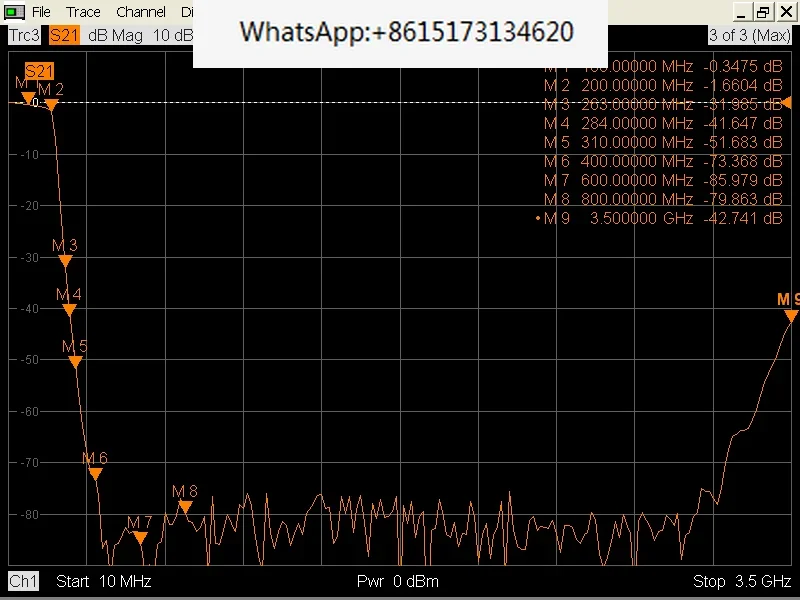Click the Stop 3.5 GHz frequency field
The height and width of the screenshot is (600, 800).
(x=742, y=581)
